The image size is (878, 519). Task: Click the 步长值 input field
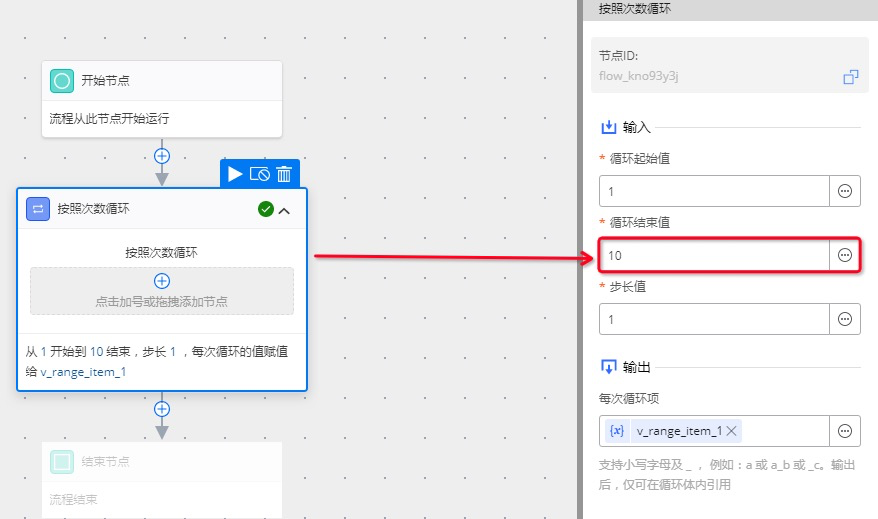(714, 319)
